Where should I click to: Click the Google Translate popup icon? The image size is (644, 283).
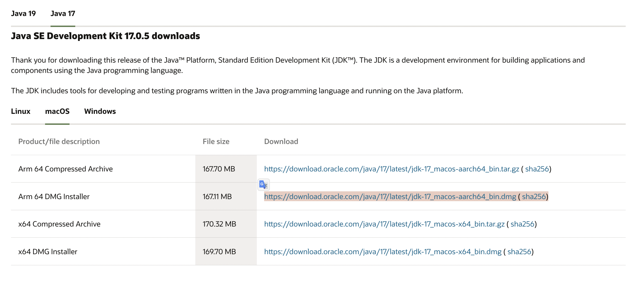click(x=263, y=184)
